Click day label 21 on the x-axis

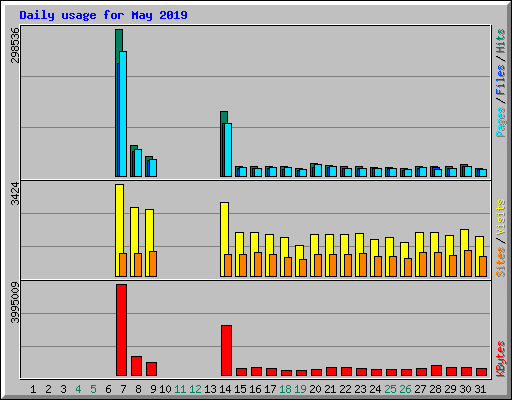[x=330, y=389]
